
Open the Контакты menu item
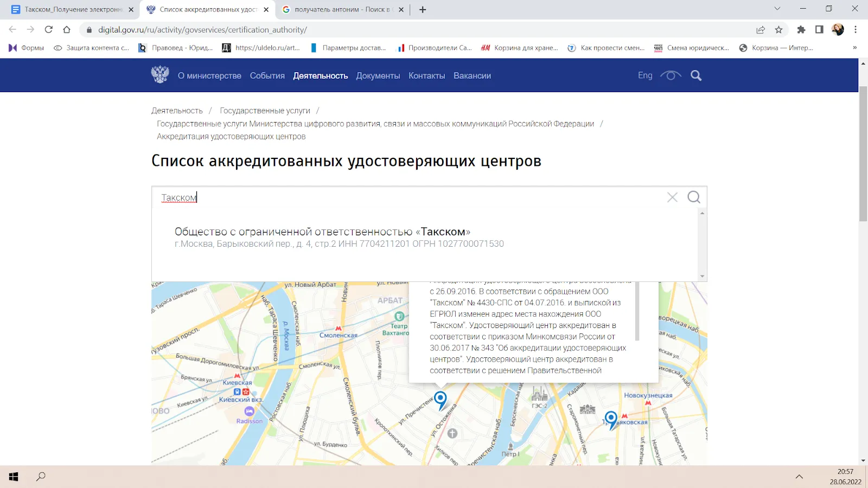click(x=427, y=75)
